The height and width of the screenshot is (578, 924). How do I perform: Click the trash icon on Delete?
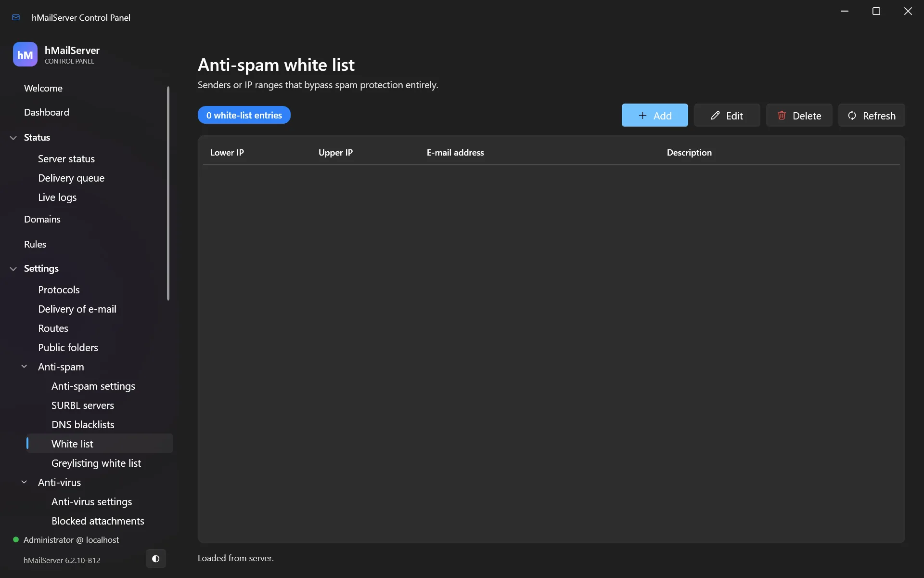(782, 116)
